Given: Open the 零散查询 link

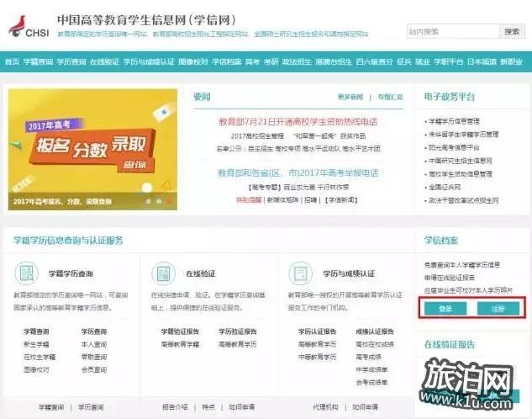Looking at the screenshot, I should click(94, 357).
